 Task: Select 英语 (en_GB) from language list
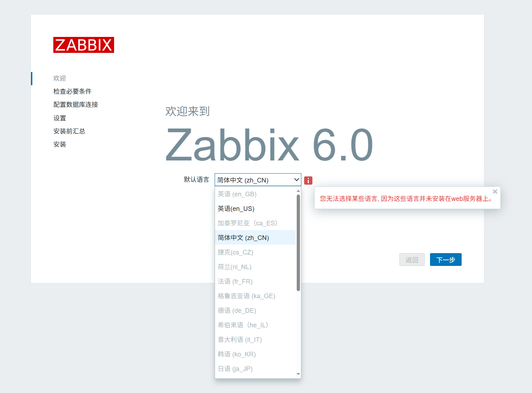255,194
